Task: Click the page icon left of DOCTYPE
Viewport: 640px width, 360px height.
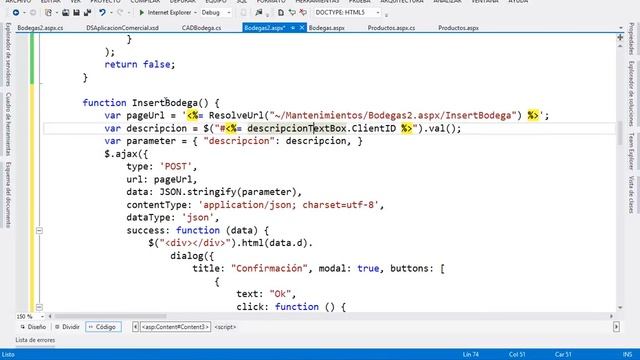Action: click(281, 13)
